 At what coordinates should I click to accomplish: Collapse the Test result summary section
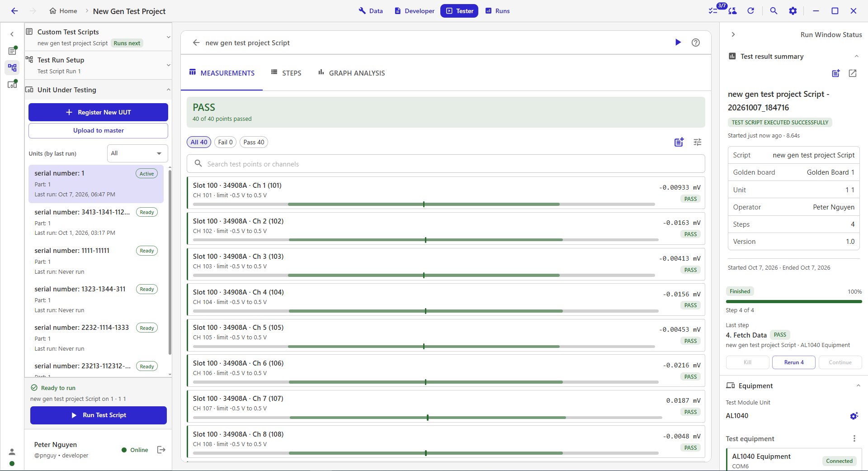pos(856,56)
